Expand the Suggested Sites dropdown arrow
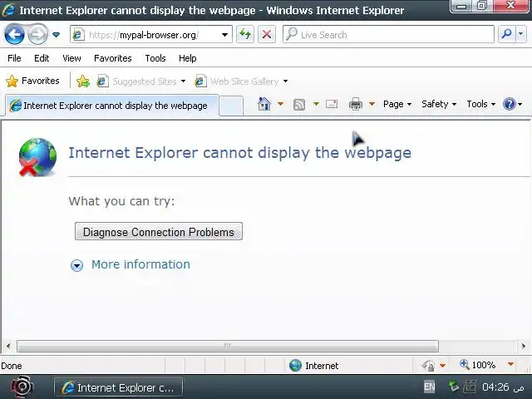The image size is (532, 399). pos(183,81)
